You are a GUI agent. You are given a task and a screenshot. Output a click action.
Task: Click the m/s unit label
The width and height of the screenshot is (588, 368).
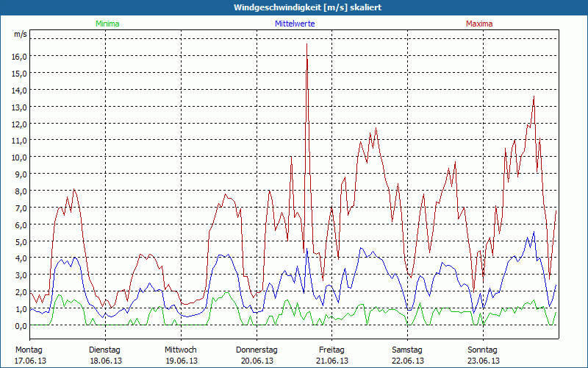(21, 34)
